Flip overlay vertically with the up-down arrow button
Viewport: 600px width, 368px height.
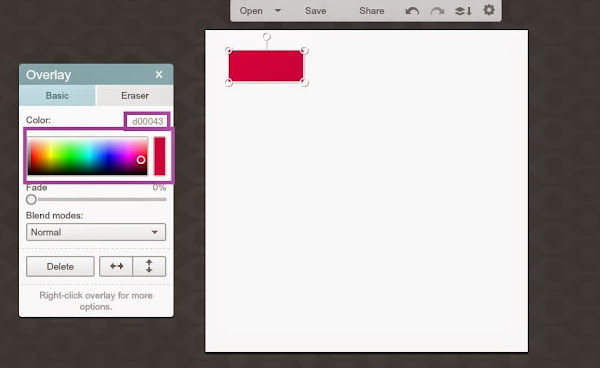coord(149,266)
